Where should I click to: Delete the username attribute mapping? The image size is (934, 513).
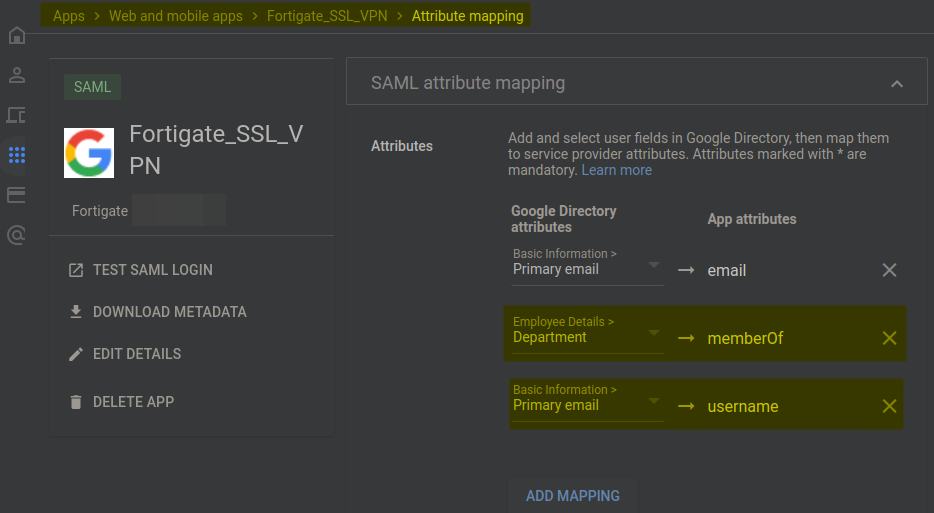889,406
